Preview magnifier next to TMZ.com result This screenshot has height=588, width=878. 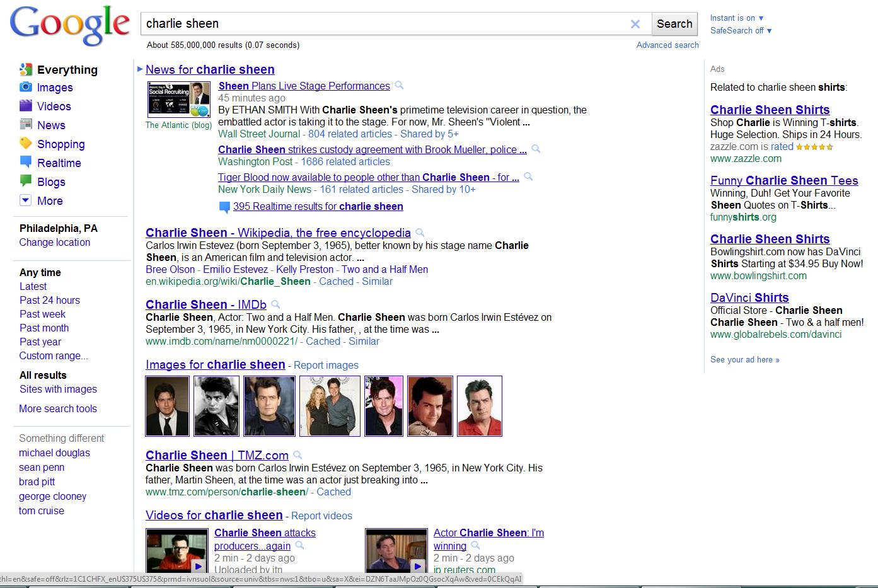click(x=297, y=455)
